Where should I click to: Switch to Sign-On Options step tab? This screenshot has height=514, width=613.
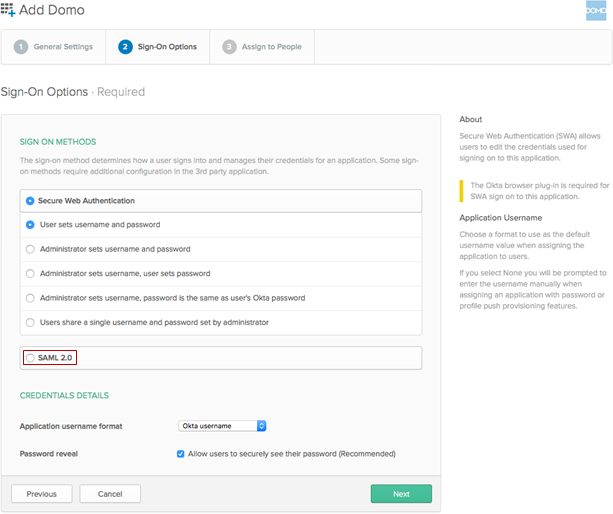click(158, 47)
